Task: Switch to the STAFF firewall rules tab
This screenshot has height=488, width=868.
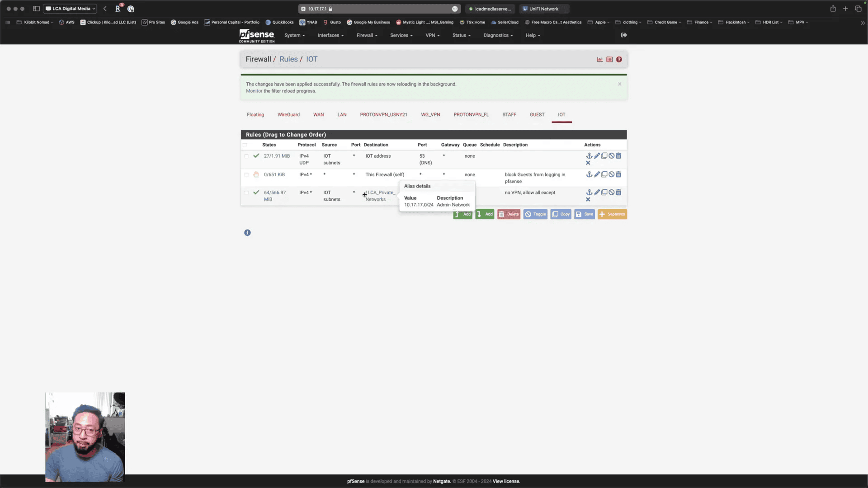Action: click(509, 114)
